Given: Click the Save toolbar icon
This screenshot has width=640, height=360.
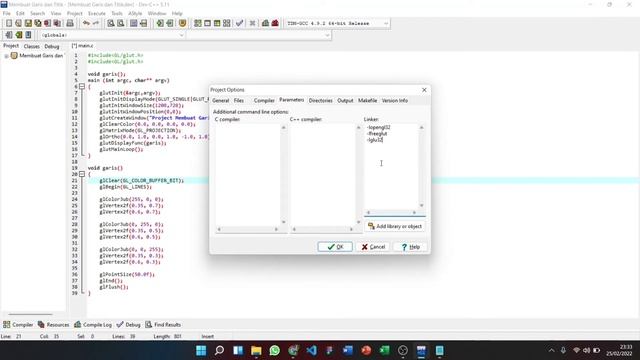Looking at the screenshot, I should [28, 23].
